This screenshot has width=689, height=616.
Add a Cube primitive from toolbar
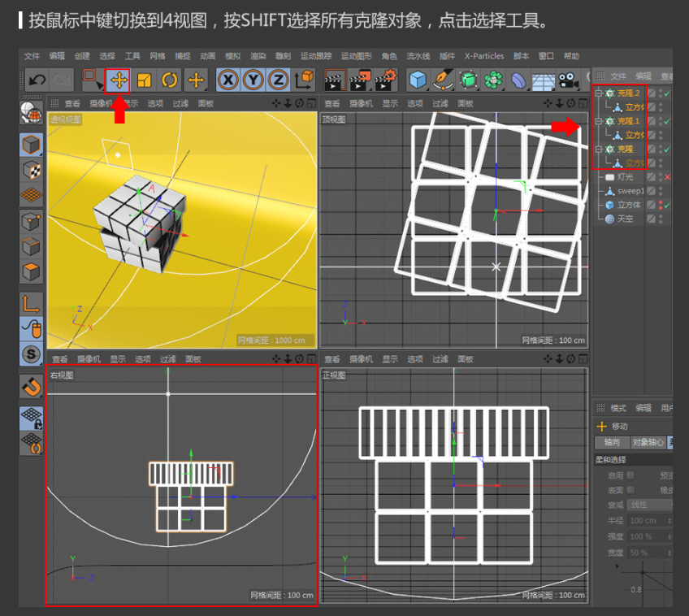417,80
